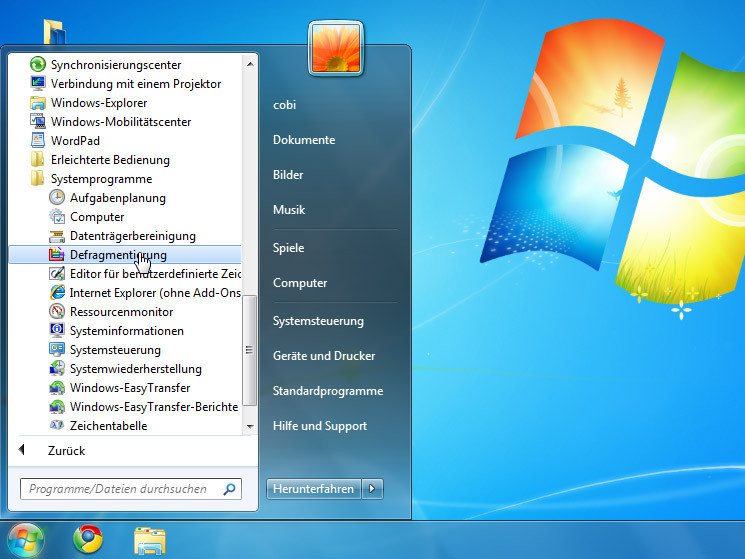Click the Zeichentabelle icon
Screen dimensions: 745x559
click(x=57, y=425)
